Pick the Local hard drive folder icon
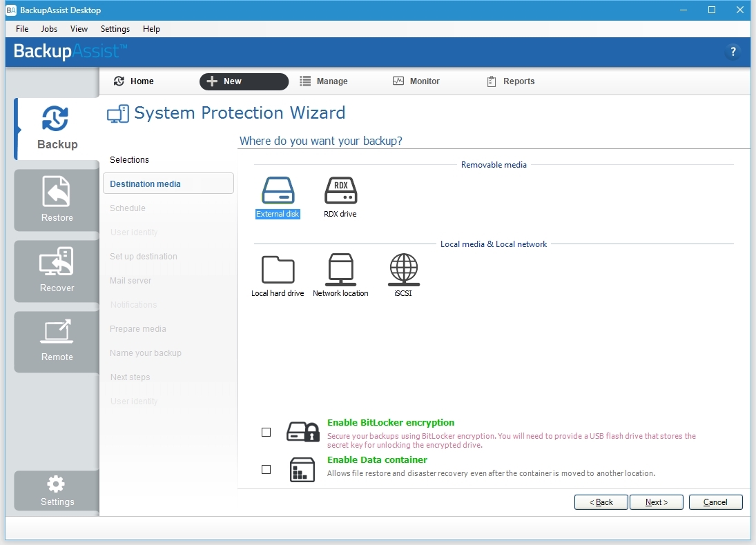Screen dimensions: 756x545 click(278, 270)
